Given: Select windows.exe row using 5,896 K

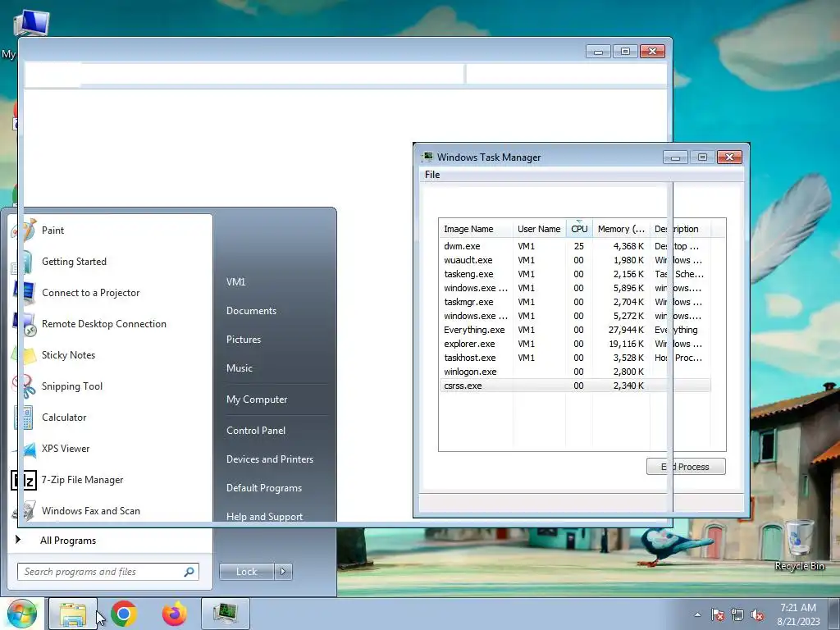Looking at the screenshot, I should pos(575,288).
